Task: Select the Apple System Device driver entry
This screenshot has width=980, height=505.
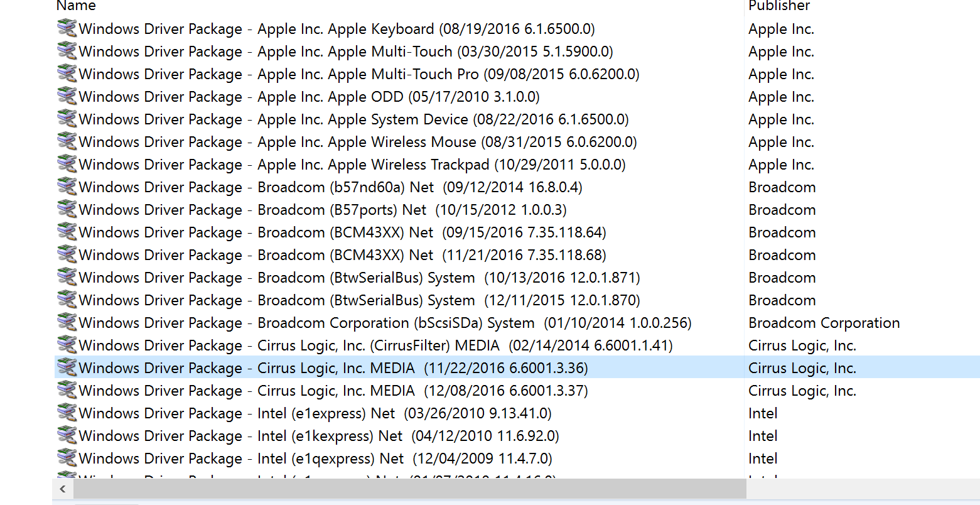Action: [x=353, y=119]
